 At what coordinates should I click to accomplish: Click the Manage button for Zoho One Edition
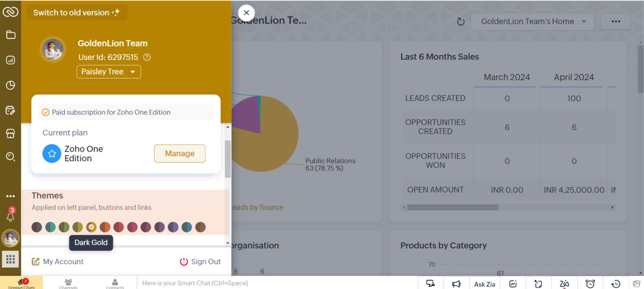coord(179,153)
